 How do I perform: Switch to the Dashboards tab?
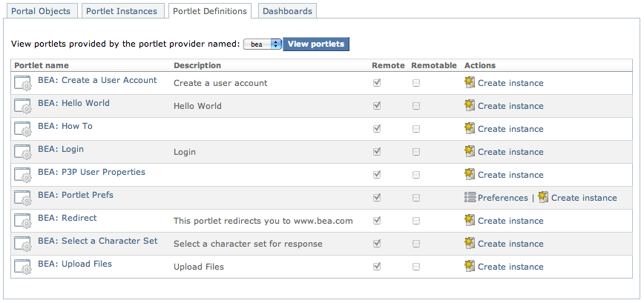[x=288, y=11]
